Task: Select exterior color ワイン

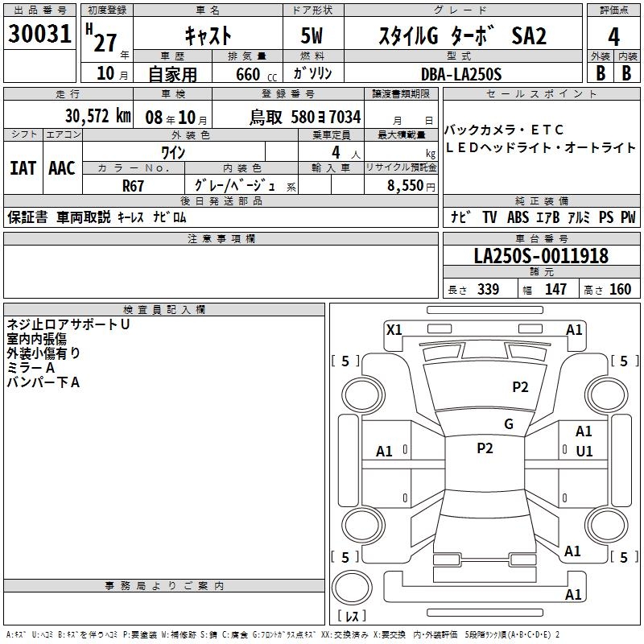Action: coord(173,153)
